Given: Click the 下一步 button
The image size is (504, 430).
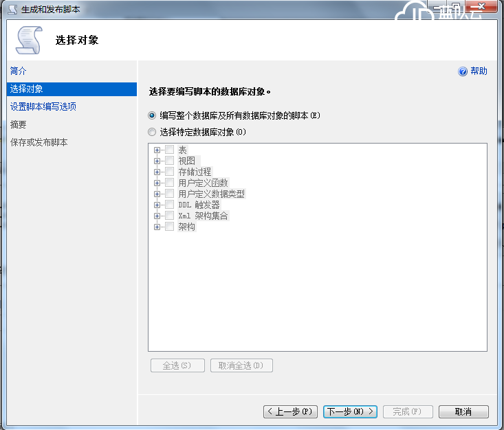Looking at the screenshot, I should pyautogui.click(x=351, y=411).
